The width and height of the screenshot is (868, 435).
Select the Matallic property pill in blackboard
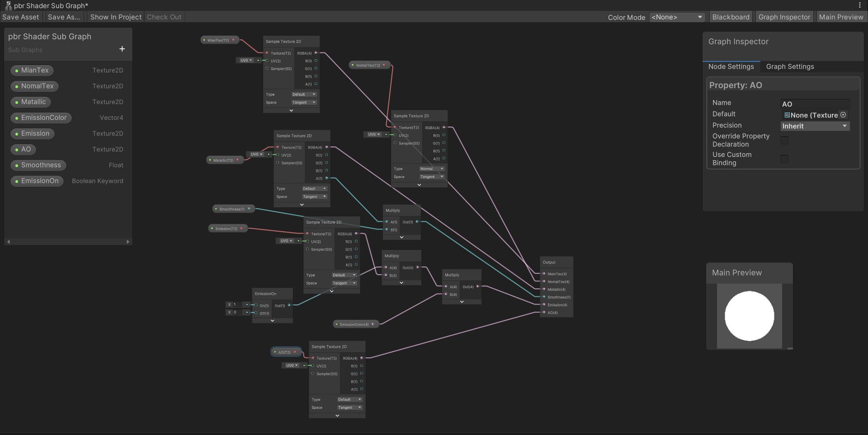31,102
